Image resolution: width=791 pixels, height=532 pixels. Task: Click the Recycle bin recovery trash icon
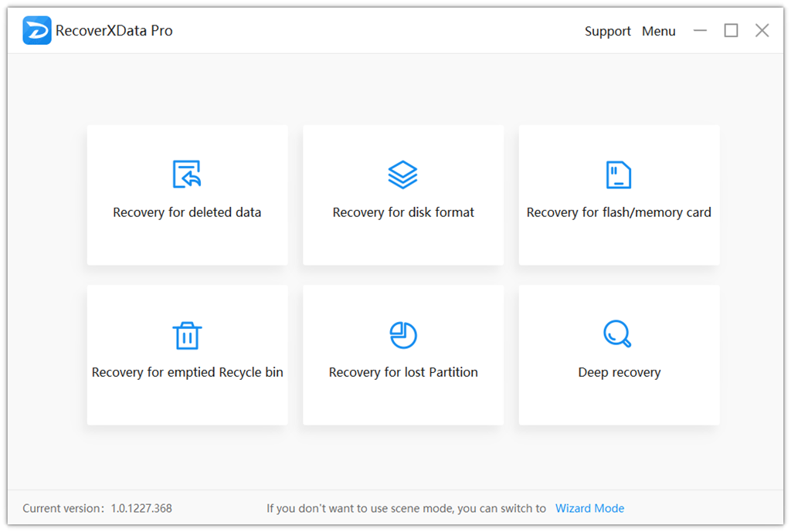coord(187,335)
